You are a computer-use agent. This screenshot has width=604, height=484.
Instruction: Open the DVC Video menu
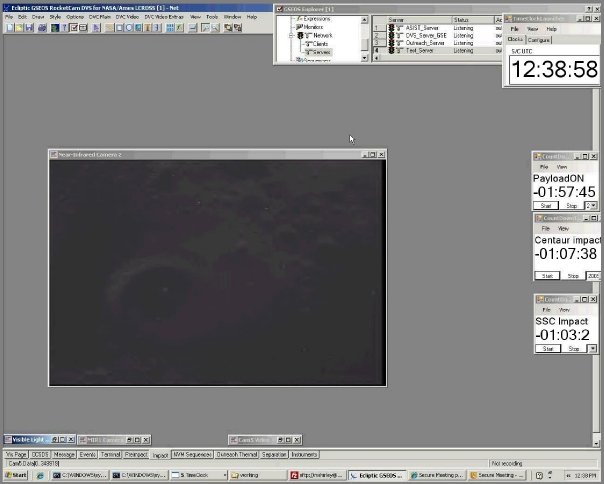(126, 17)
